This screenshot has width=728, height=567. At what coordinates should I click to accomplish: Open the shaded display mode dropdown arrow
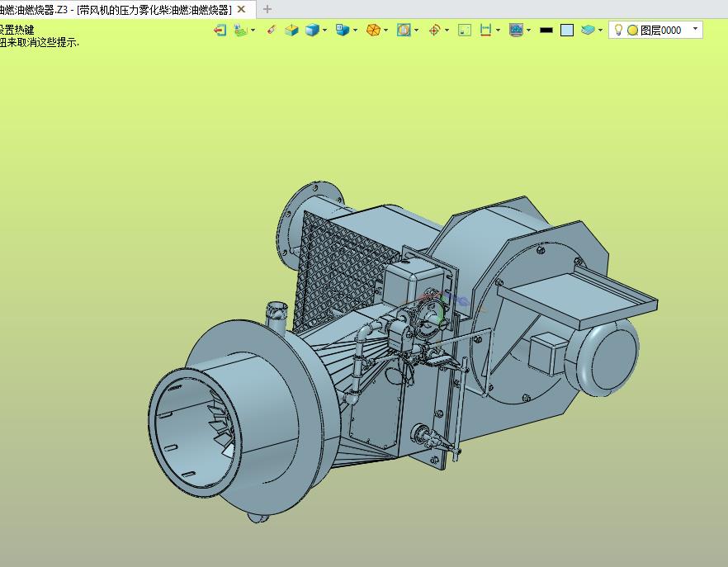pos(355,31)
